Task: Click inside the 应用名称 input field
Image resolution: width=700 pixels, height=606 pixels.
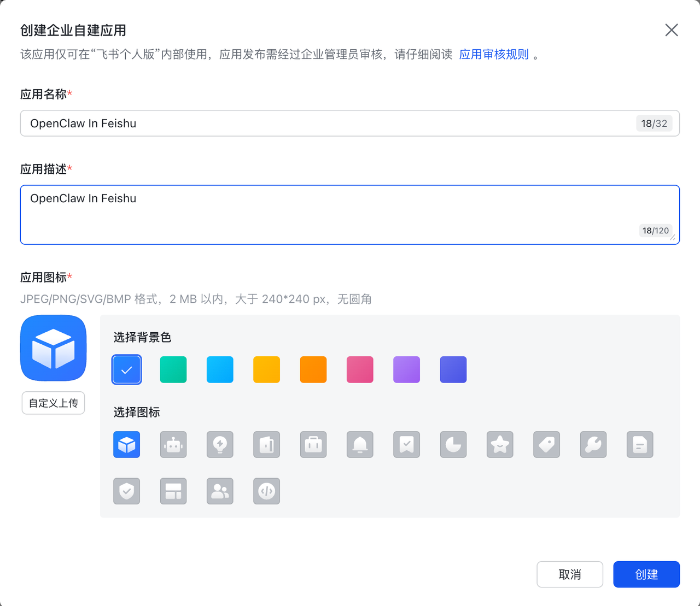Action: click(x=350, y=123)
